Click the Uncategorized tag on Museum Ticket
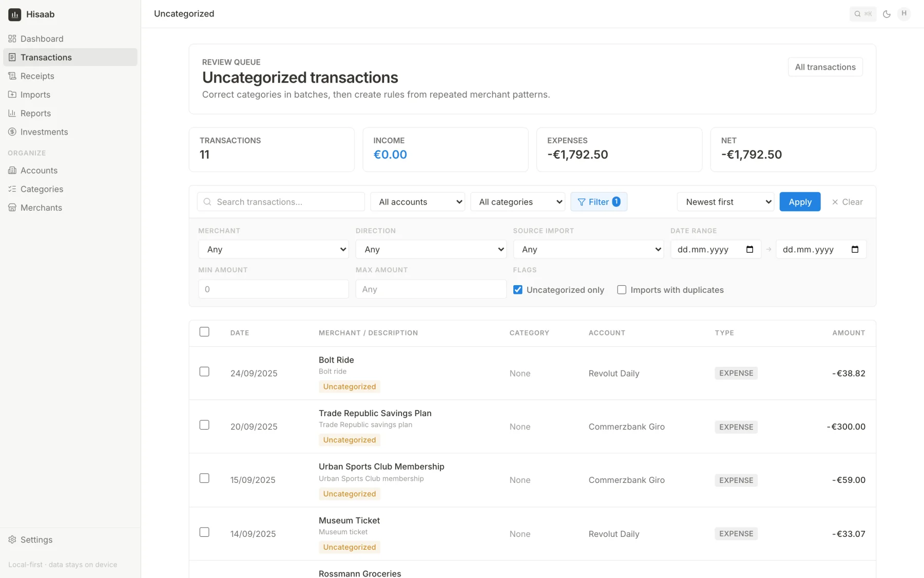The height and width of the screenshot is (578, 924). point(350,547)
